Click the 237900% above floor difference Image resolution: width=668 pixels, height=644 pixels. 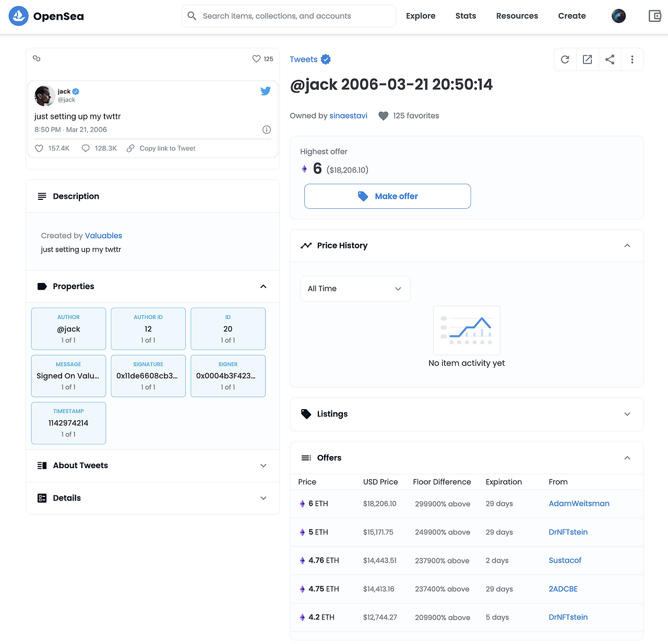tap(442, 560)
